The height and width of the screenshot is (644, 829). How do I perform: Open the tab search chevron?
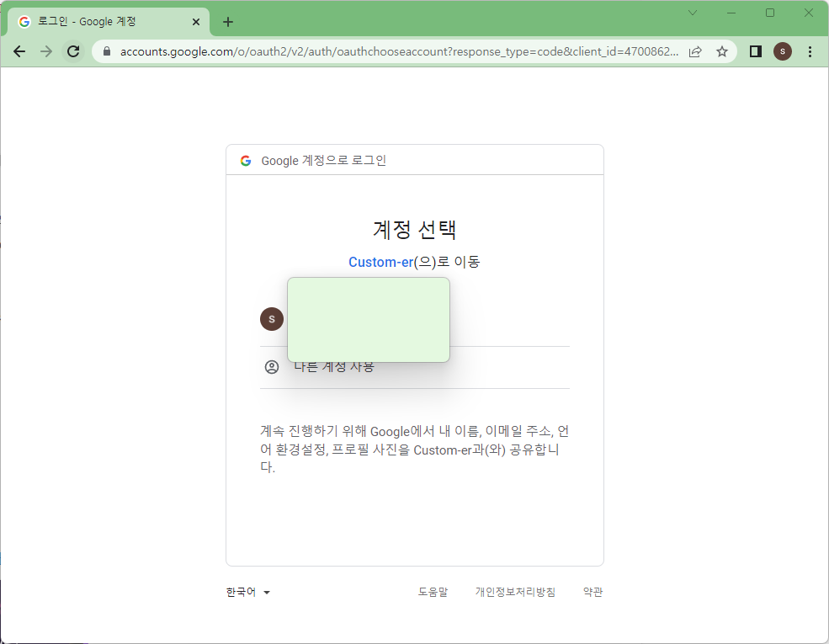(x=693, y=13)
